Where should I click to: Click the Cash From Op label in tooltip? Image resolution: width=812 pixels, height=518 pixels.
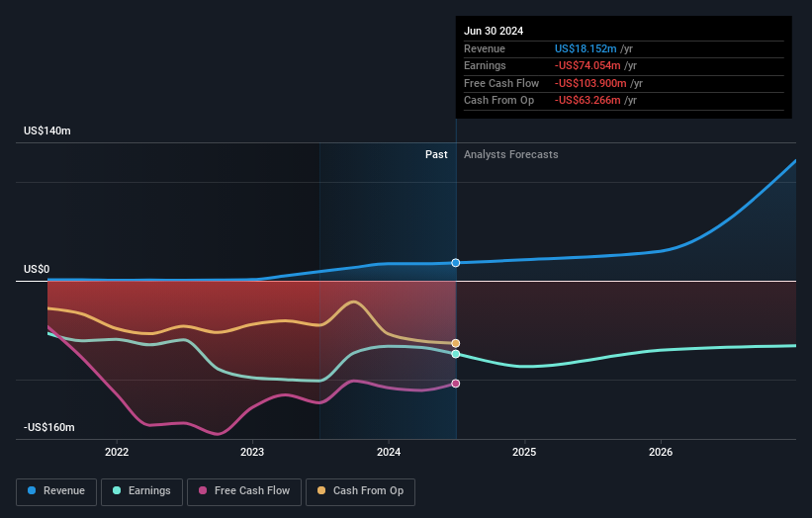(x=498, y=101)
